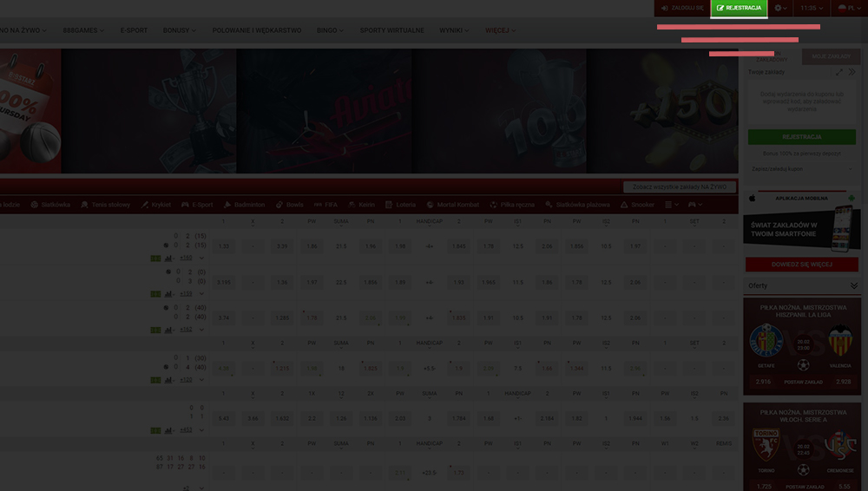Open +160 more markets link
The width and height of the screenshot is (868, 491).
186,258
